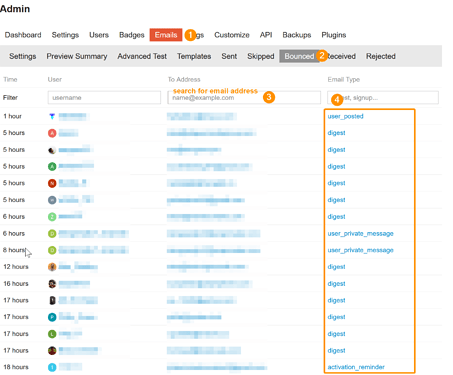The width and height of the screenshot is (453, 375).
Task: Open Settings in the top admin navigation
Action: 65,35
